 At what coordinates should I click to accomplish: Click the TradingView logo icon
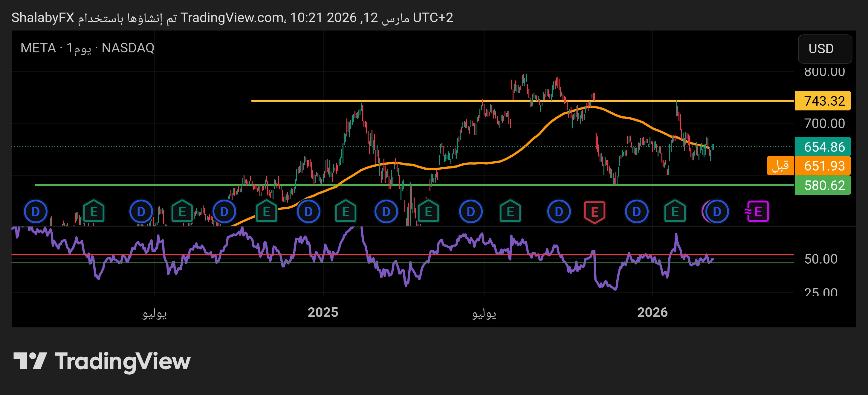tap(30, 361)
